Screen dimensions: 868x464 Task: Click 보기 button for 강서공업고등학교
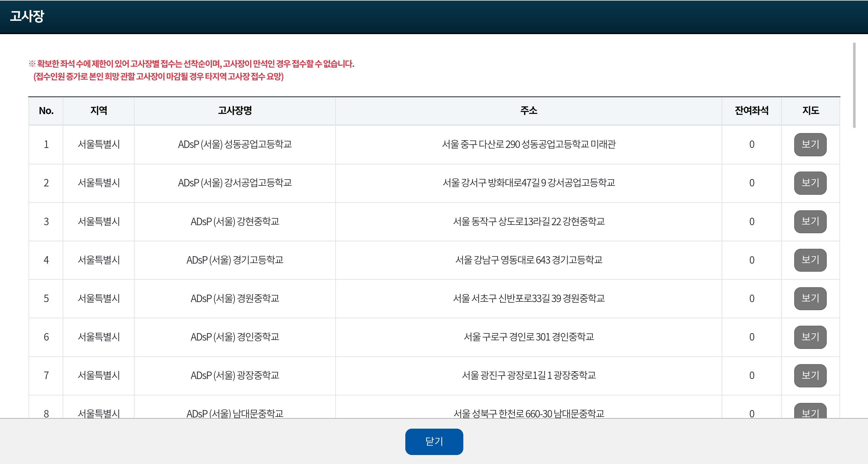(810, 183)
